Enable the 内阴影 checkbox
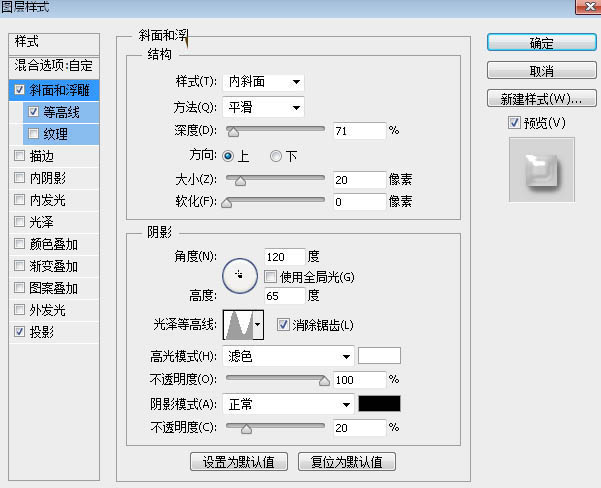 tap(19, 177)
